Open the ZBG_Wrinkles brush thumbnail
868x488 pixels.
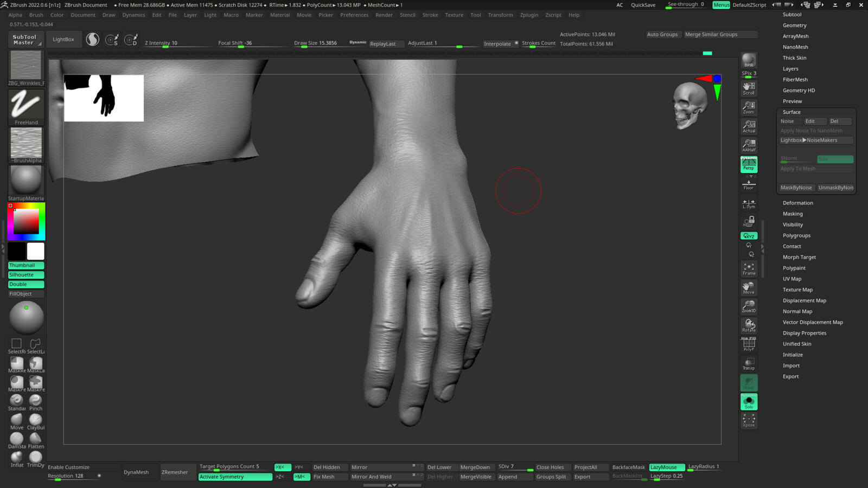(x=26, y=68)
